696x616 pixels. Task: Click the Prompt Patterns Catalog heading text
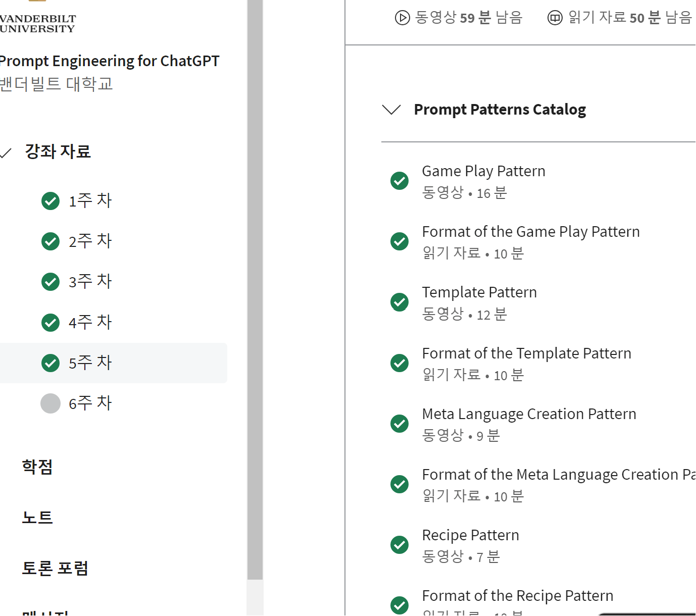(500, 110)
